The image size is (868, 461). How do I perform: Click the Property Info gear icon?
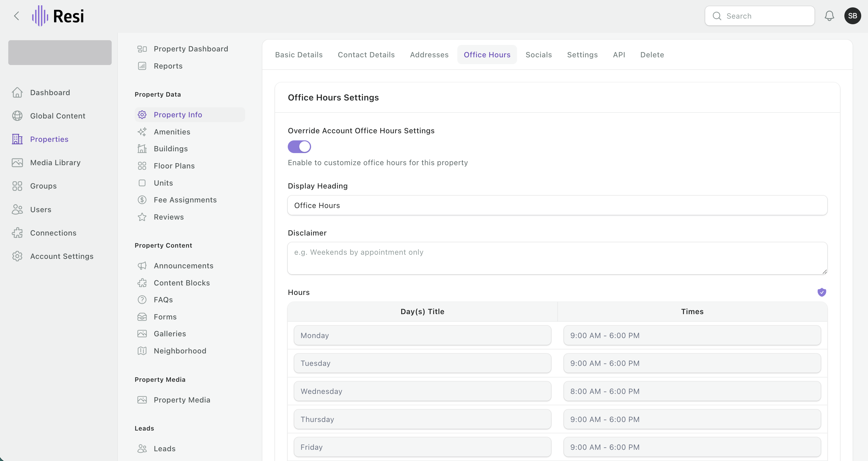142,115
